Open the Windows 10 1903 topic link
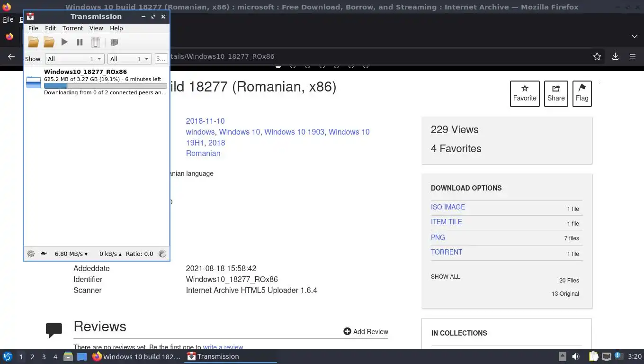This screenshot has width=644, height=364. (x=294, y=132)
